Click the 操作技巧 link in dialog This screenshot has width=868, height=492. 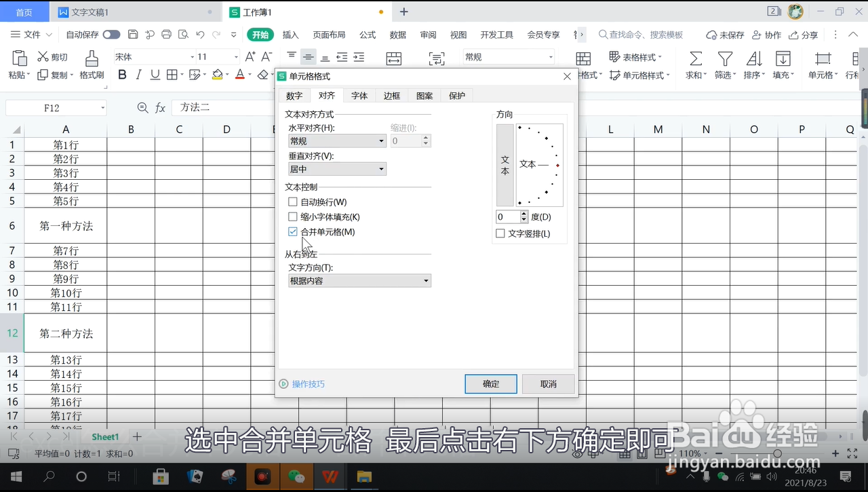(307, 383)
